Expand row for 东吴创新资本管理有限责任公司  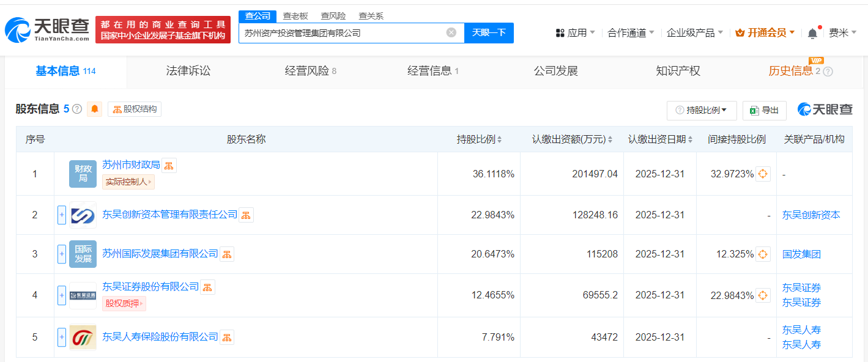click(x=62, y=215)
